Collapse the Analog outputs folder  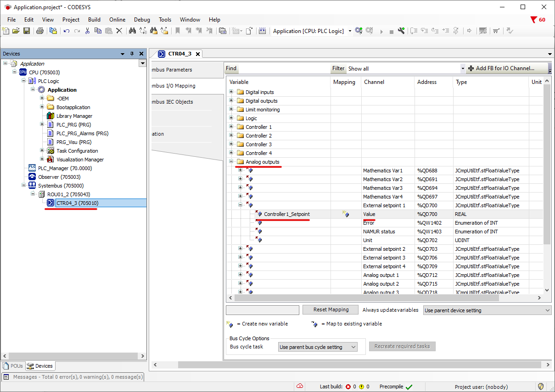click(x=231, y=162)
